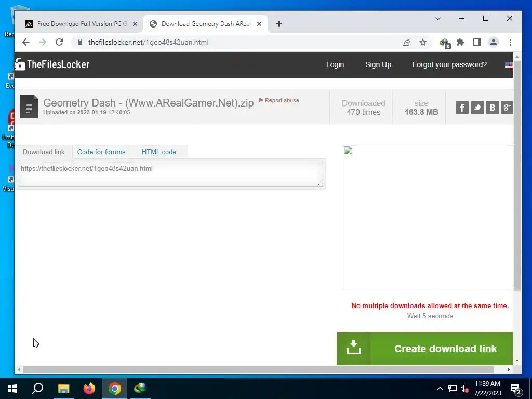Share file on Google Plus
Viewport: 532px width, 399px height.
click(507, 108)
